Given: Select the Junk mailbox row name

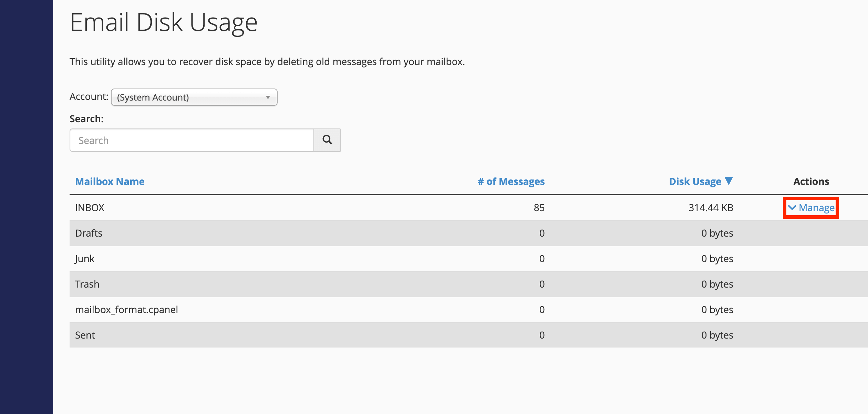Looking at the screenshot, I should tap(85, 259).
